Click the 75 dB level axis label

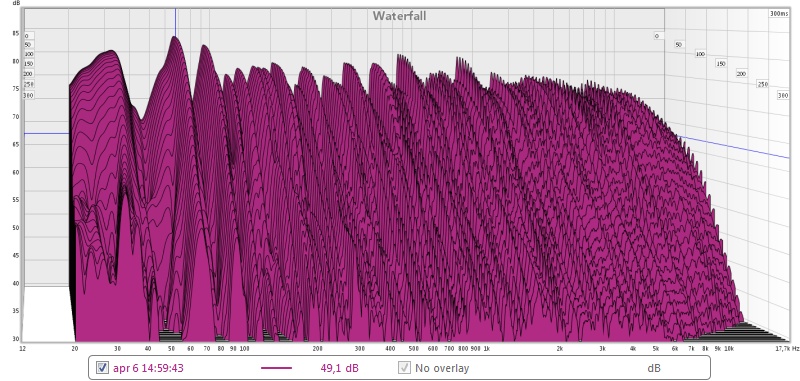(16, 89)
